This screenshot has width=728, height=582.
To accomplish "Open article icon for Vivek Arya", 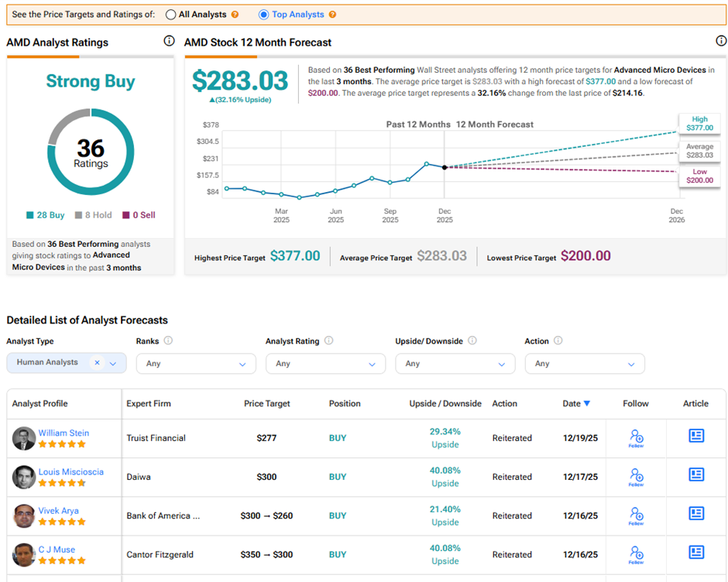I will 696,514.
